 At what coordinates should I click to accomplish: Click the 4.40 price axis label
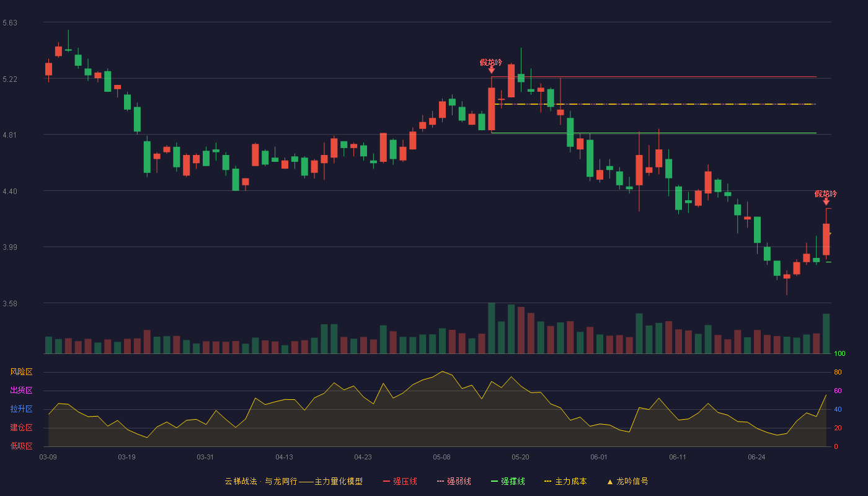coord(10,192)
